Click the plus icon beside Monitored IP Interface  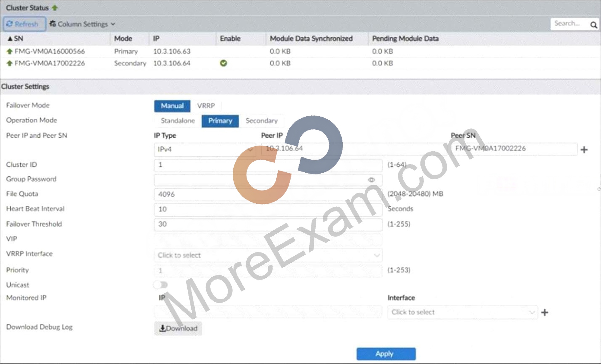pos(545,312)
